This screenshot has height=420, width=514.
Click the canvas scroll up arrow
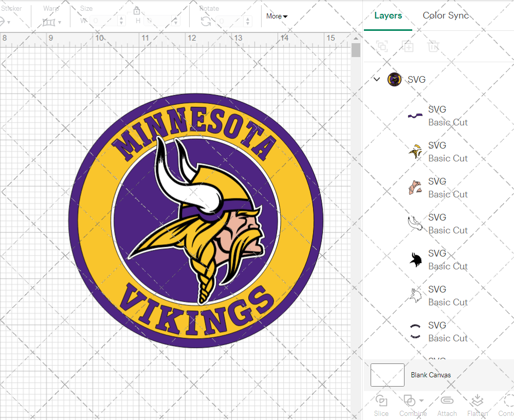tap(356, 39)
